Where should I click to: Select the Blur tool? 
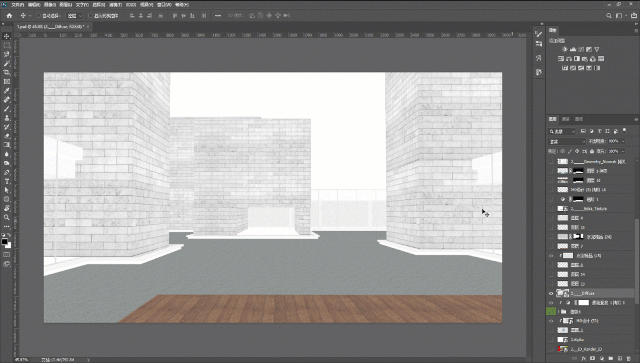(7, 154)
